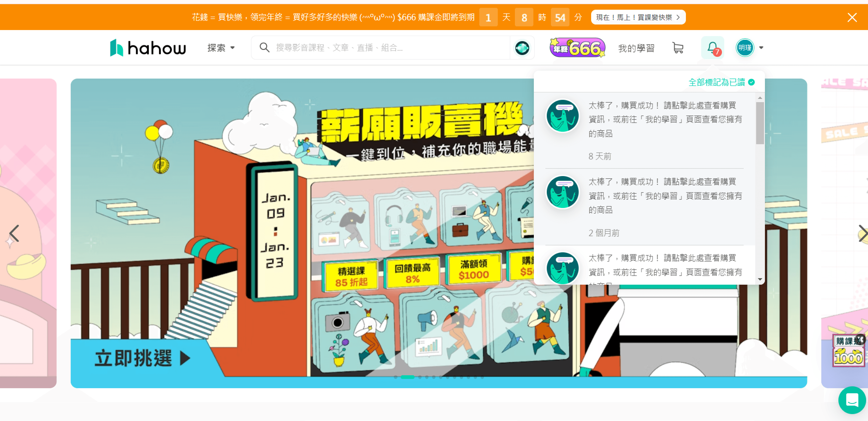Click the hahow logo

click(148, 48)
